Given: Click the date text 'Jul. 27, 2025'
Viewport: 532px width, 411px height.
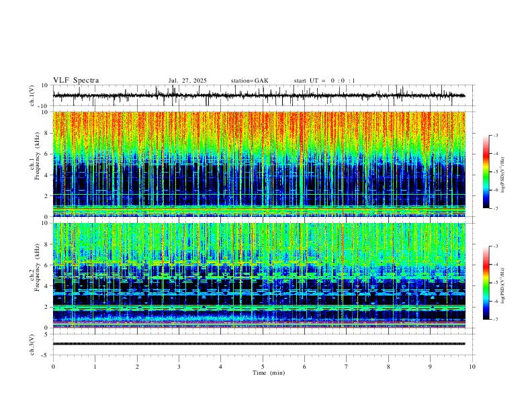Looking at the screenshot, I should coord(187,81).
